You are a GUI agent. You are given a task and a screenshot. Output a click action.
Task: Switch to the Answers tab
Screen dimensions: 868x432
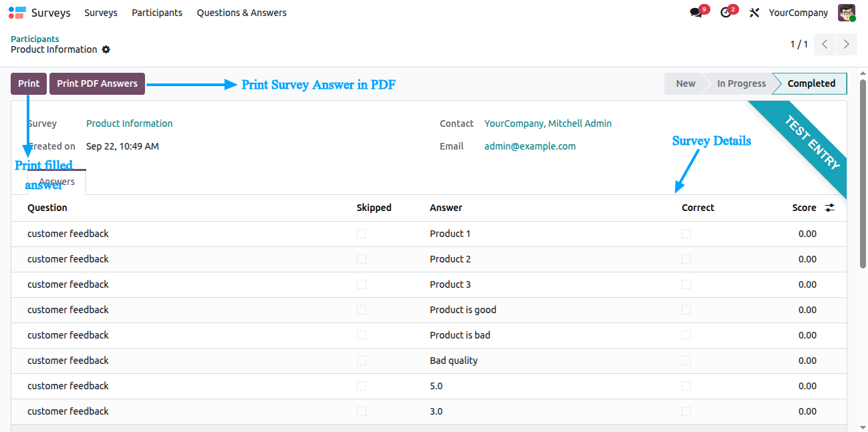click(x=57, y=182)
